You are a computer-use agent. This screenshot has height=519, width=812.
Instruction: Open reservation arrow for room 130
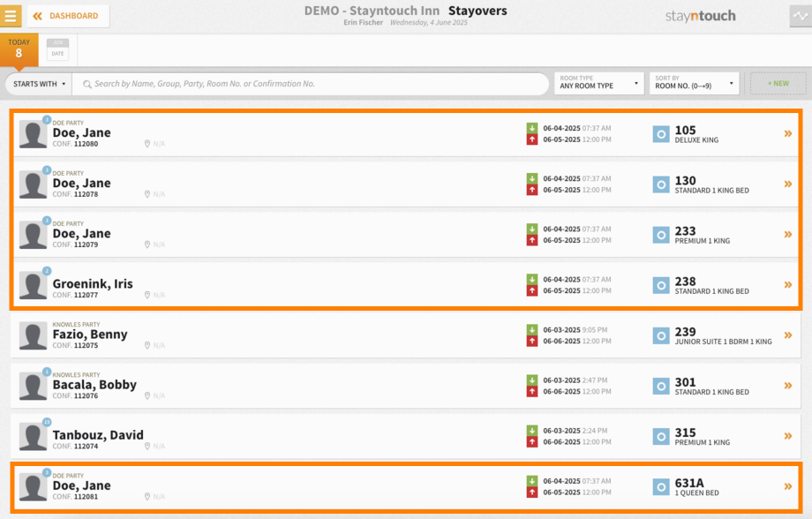point(787,184)
